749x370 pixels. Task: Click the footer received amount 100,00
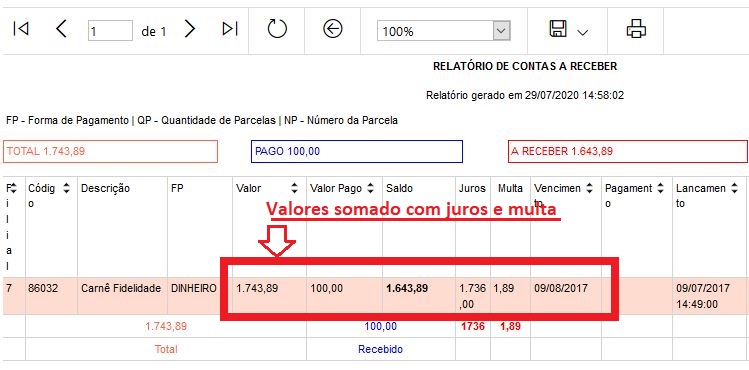381,327
